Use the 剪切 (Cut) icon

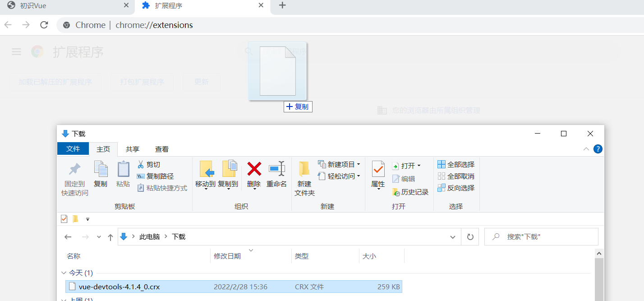tap(141, 164)
